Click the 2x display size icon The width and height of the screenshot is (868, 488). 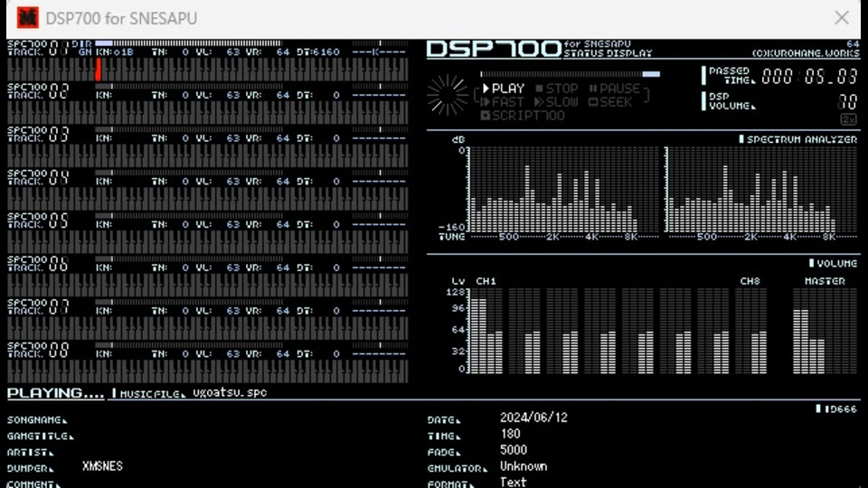[x=848, y=119]
